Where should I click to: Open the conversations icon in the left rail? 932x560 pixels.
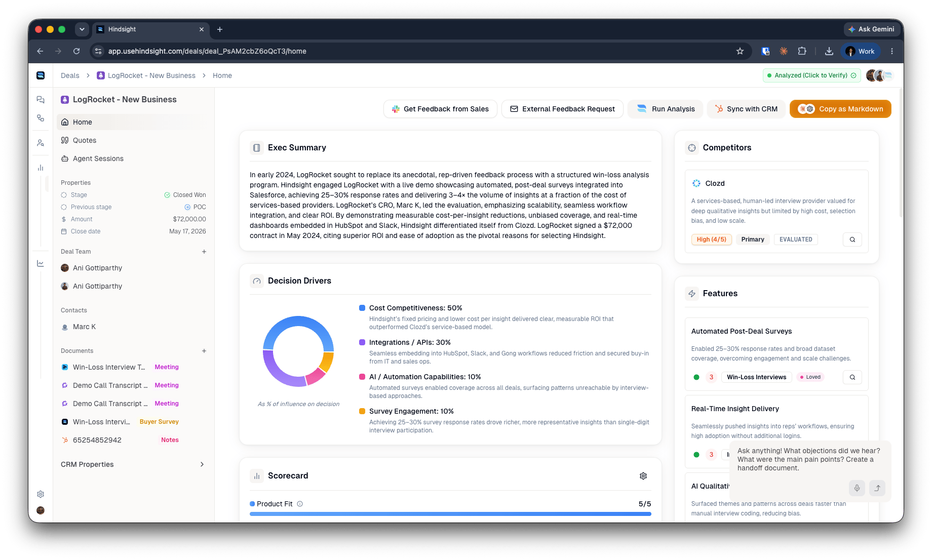[41, 100]
